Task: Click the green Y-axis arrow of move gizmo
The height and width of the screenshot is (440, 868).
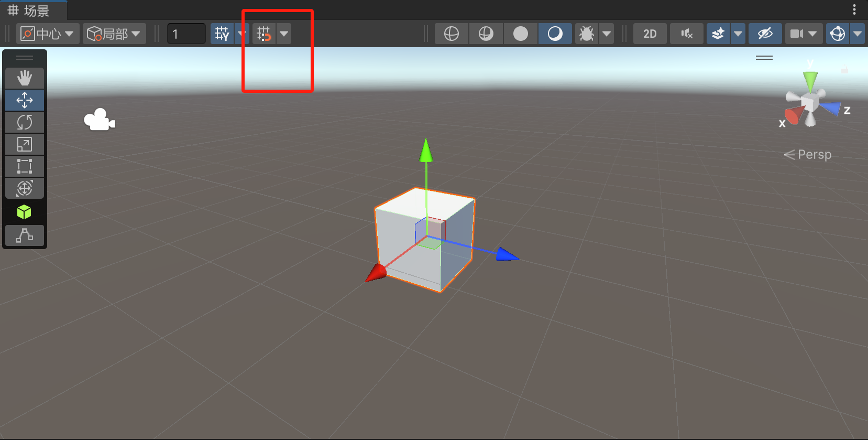Action: 426,151
